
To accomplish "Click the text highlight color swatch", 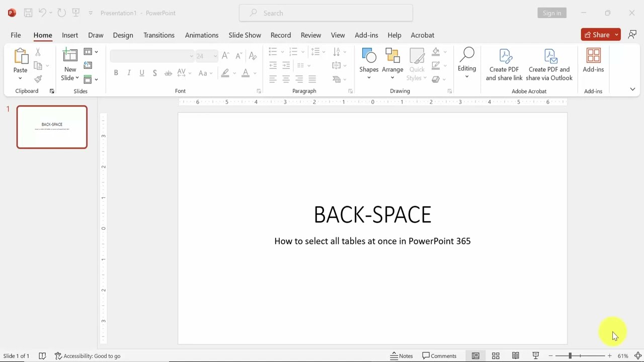I will pyautogui.click(x=225, y=73).
